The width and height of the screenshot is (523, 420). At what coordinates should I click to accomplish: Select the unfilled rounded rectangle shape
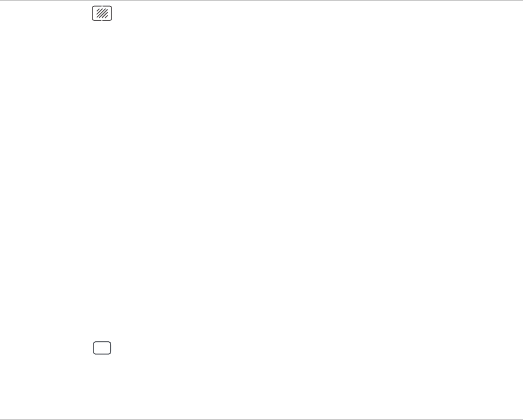pos(102,348)
